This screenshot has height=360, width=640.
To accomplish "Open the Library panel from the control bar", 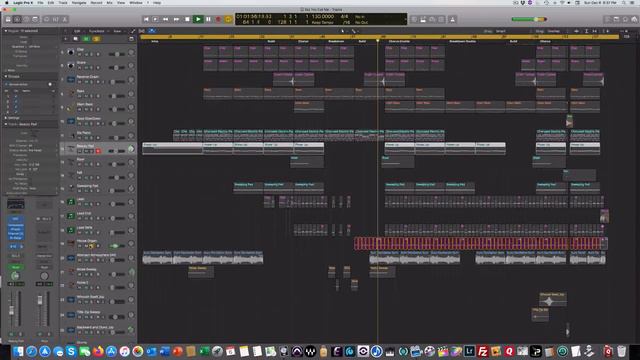I will (x=8, y=19).
